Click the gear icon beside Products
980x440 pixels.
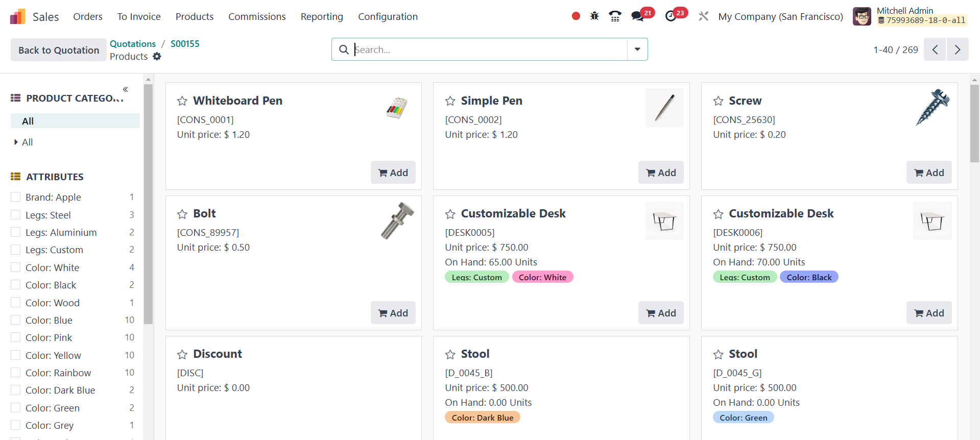point(157,57)
